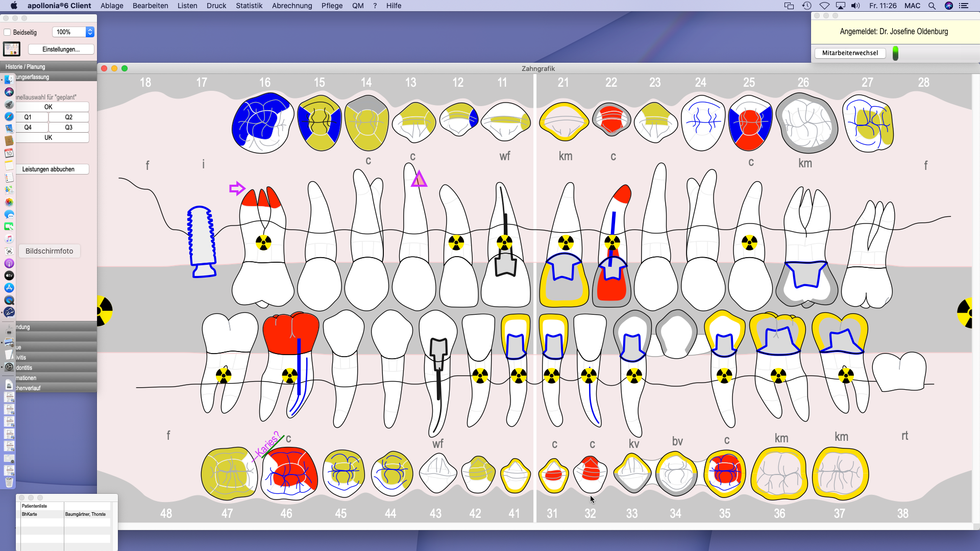Click the large X-ray symbol on left edge
The image size is (980, 551).
coord(104,311)
